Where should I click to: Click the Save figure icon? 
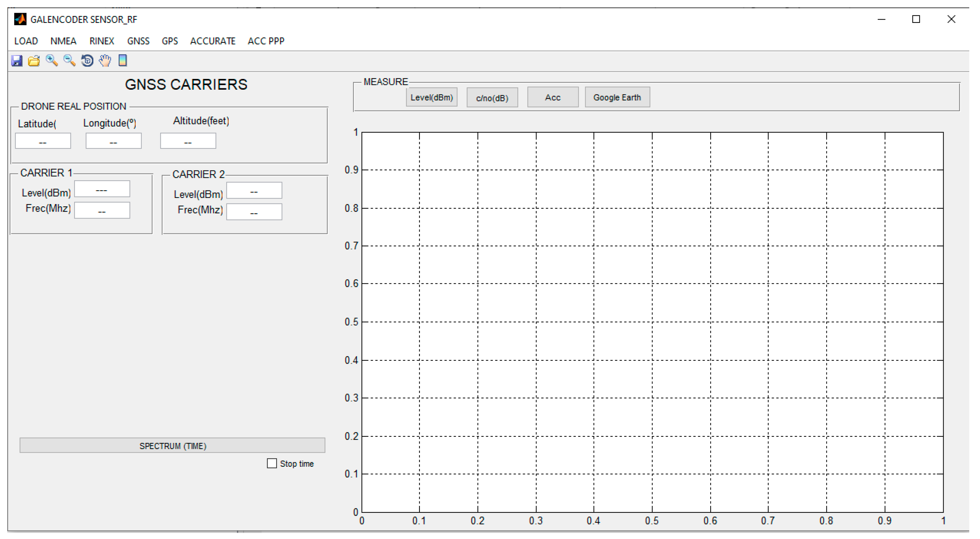coord(17,60)
